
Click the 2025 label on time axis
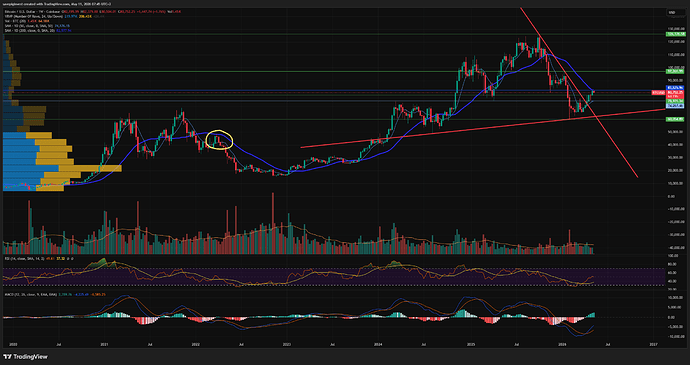click(x=471, y=344)
